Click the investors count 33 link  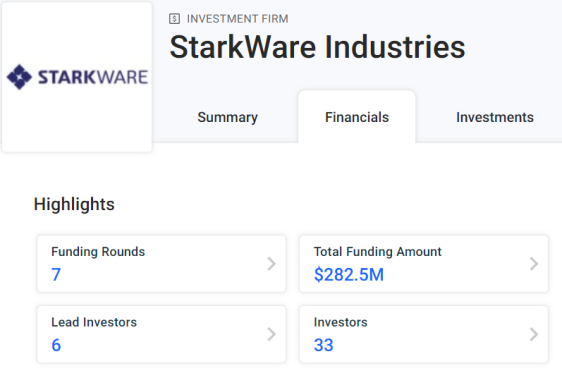click(x=323, y=345)
